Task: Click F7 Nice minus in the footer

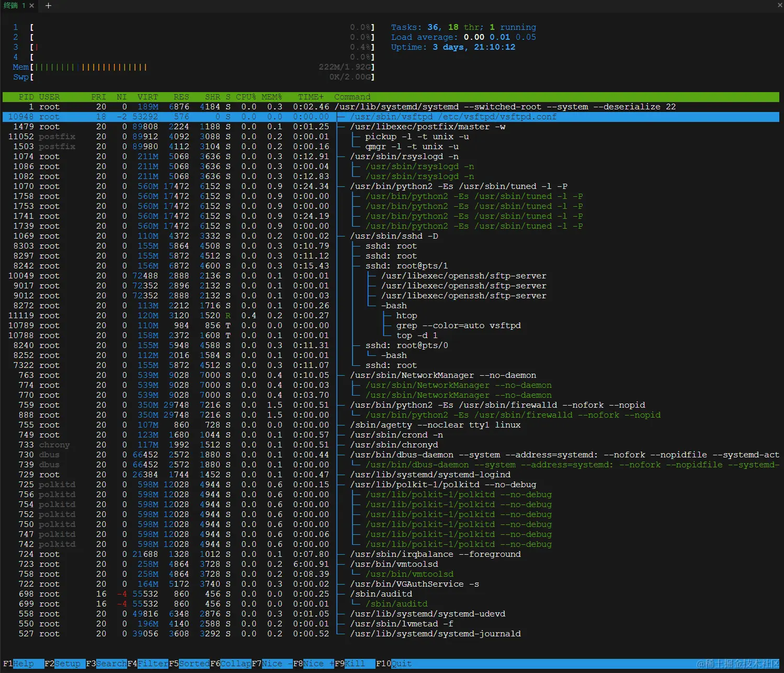Action: coord(272,664)
